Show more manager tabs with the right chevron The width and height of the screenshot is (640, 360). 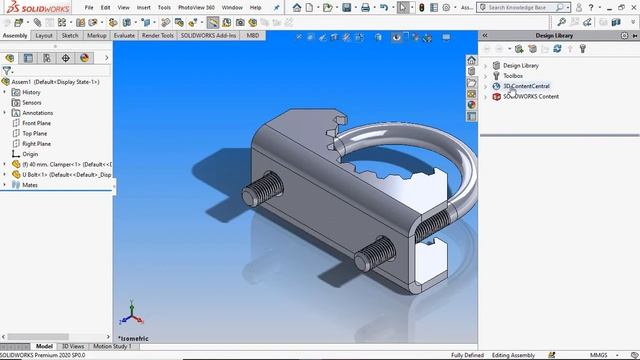[x=107, y=58]
